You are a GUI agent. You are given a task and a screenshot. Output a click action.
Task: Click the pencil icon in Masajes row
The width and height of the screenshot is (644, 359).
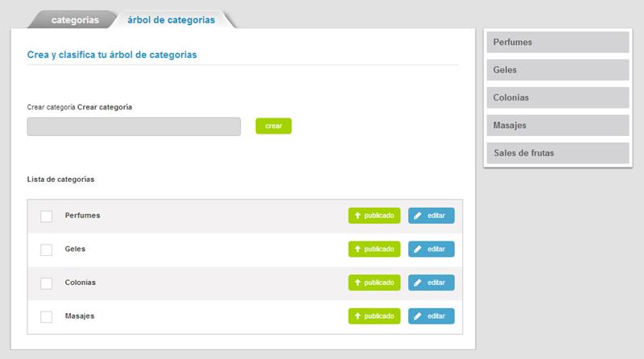418,316
